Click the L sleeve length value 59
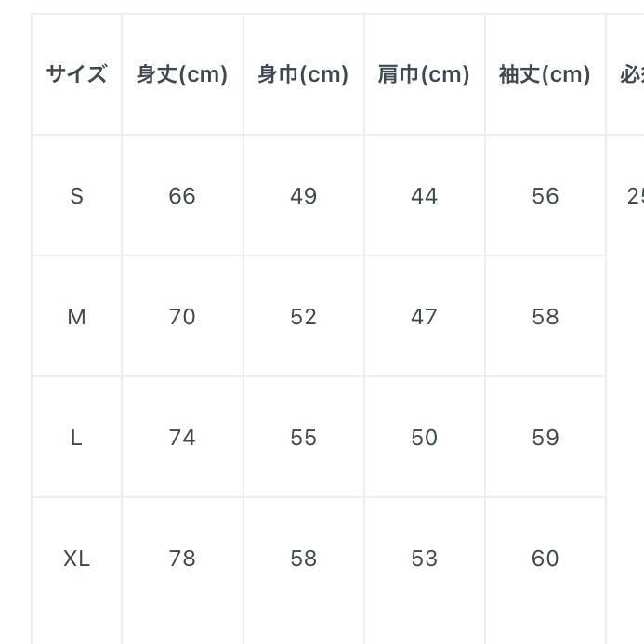 [545, 438]
